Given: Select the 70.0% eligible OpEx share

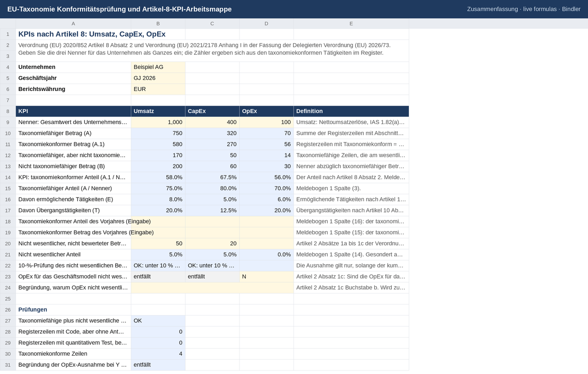Looking at the screenshot, I should tap(266, 188).
